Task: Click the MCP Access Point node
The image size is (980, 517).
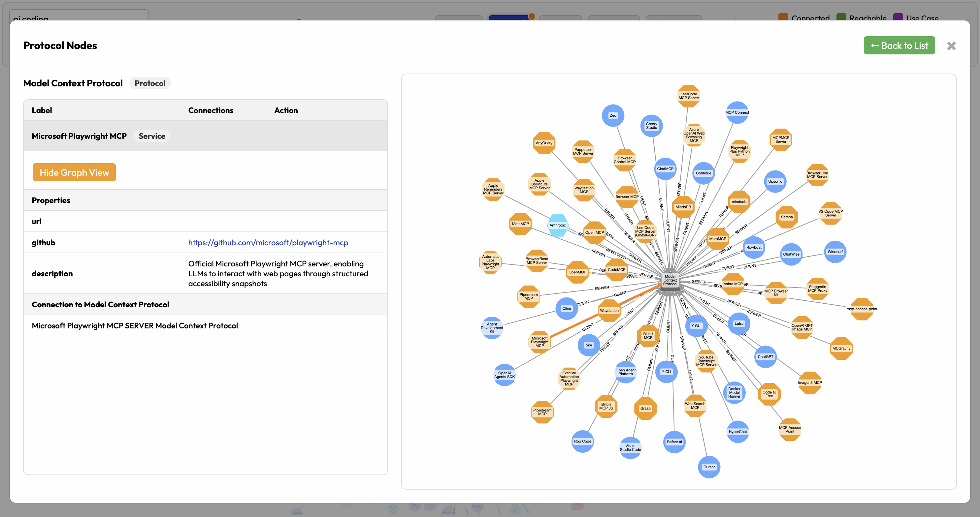Action: pos(790,430)
